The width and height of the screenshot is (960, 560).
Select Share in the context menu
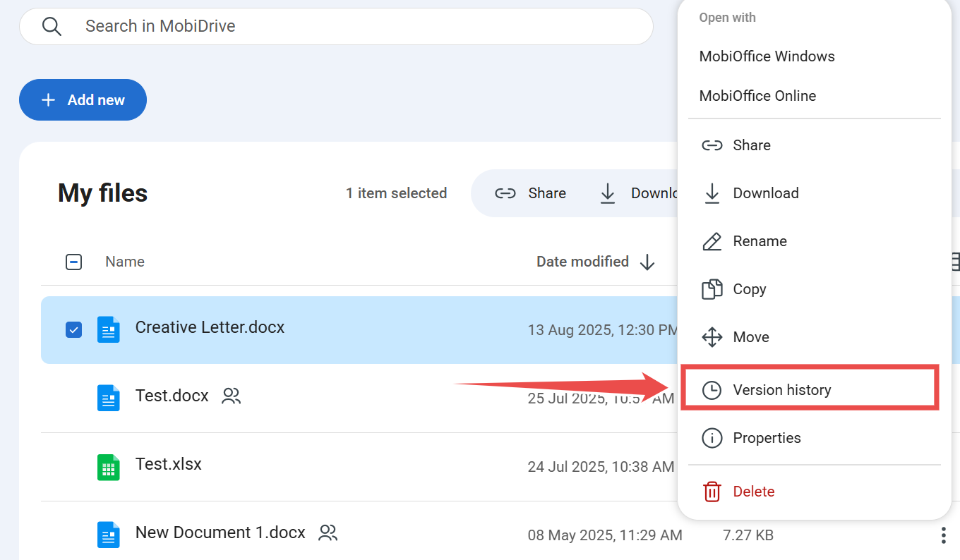[x=815, y=145]
